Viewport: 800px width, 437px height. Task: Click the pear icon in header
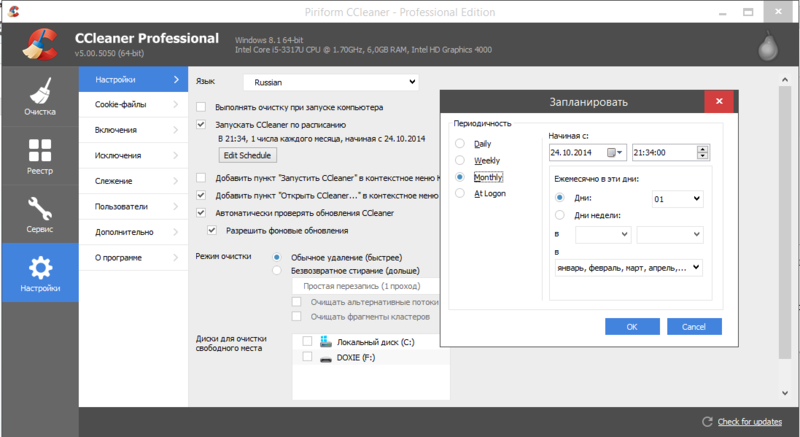[767, 46]
